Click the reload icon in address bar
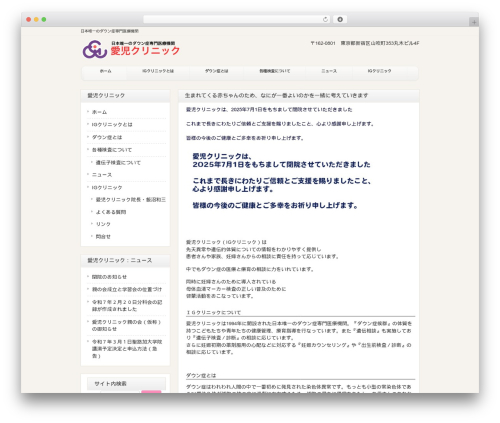This screenshot has height=423, width=500. (325, 19)
